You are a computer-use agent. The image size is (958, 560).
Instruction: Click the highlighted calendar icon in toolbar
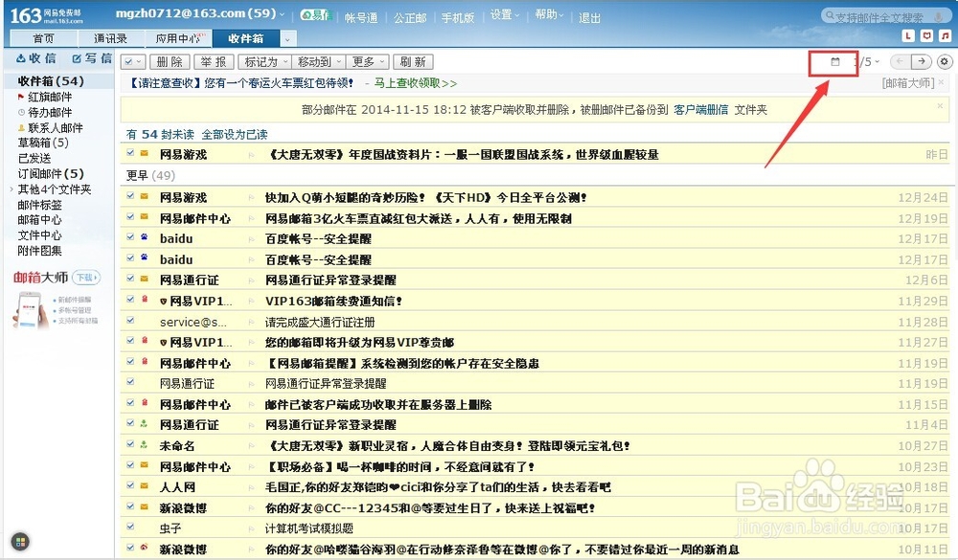835,60
